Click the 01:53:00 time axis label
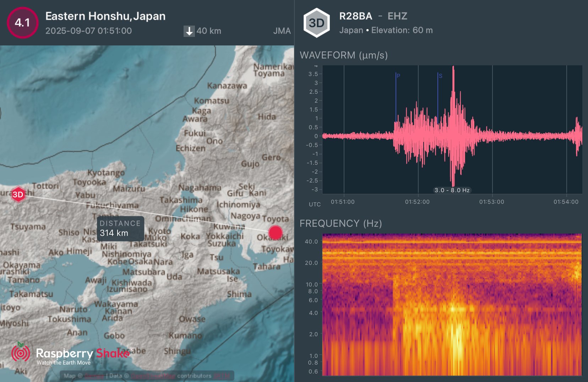This screenshot has height=382, width=588. click(491, 202)
